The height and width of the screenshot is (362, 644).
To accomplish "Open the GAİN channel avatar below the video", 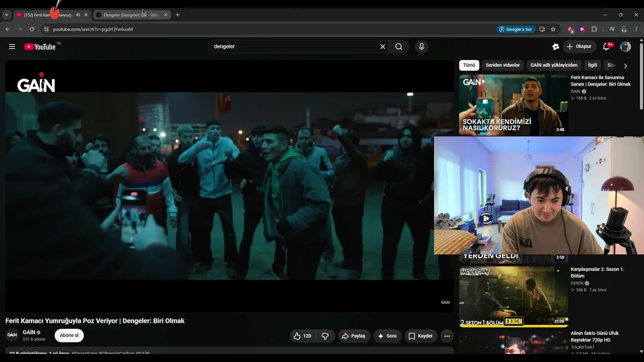I will tap(12, 335).
